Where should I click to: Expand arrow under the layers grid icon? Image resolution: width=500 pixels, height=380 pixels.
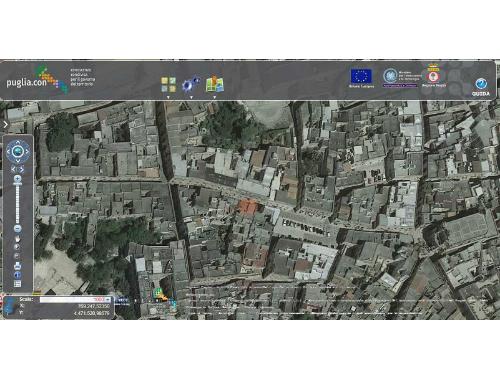tap(168, 97)
